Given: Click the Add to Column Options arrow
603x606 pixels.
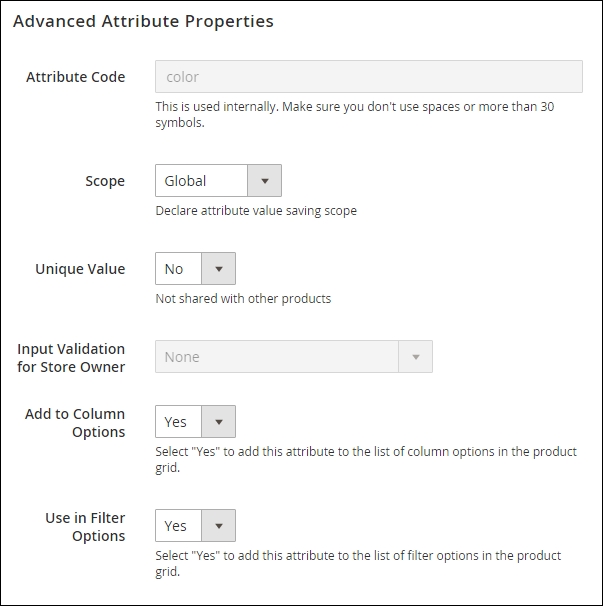Looking at the screenshot, I should [x=219, y=422].
